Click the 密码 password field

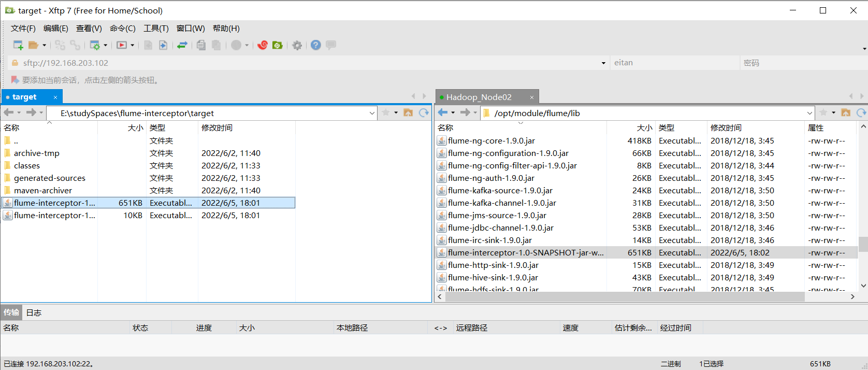(804, 63)
